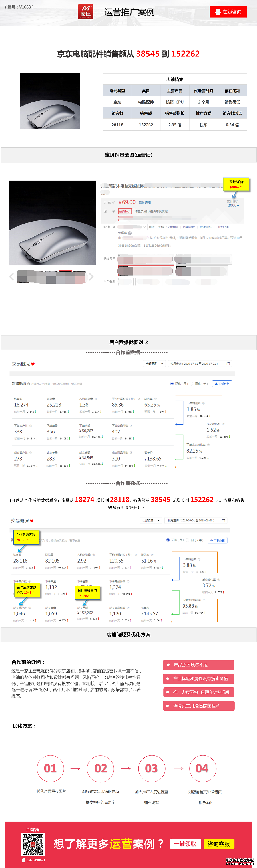The width and height of the screenshot is (257, 868).
Task: Click the 麦佳 logo in header
Action: (85, 12)
